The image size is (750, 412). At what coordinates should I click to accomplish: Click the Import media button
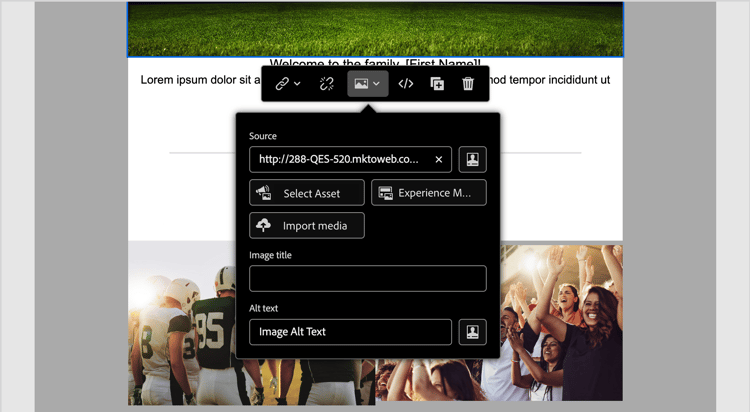click(307, 225)
